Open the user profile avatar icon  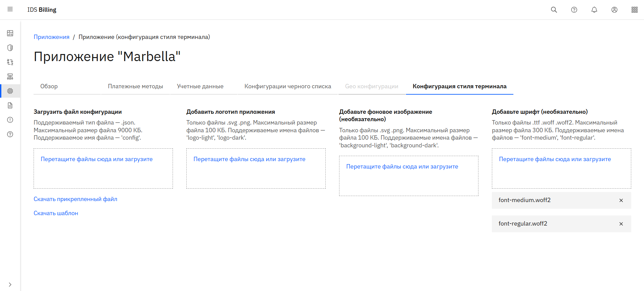[x=614, y=10]
